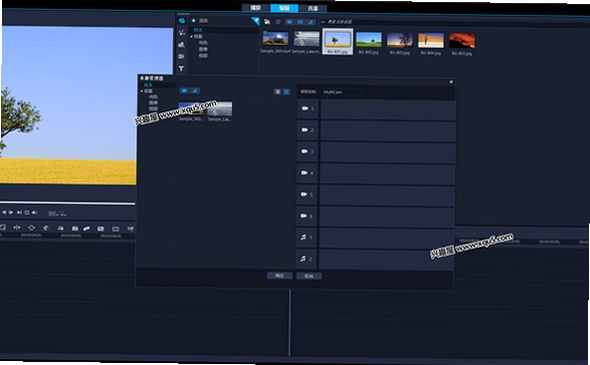Click the cancel button at the dialog bottom

click(x=309, y=276)
